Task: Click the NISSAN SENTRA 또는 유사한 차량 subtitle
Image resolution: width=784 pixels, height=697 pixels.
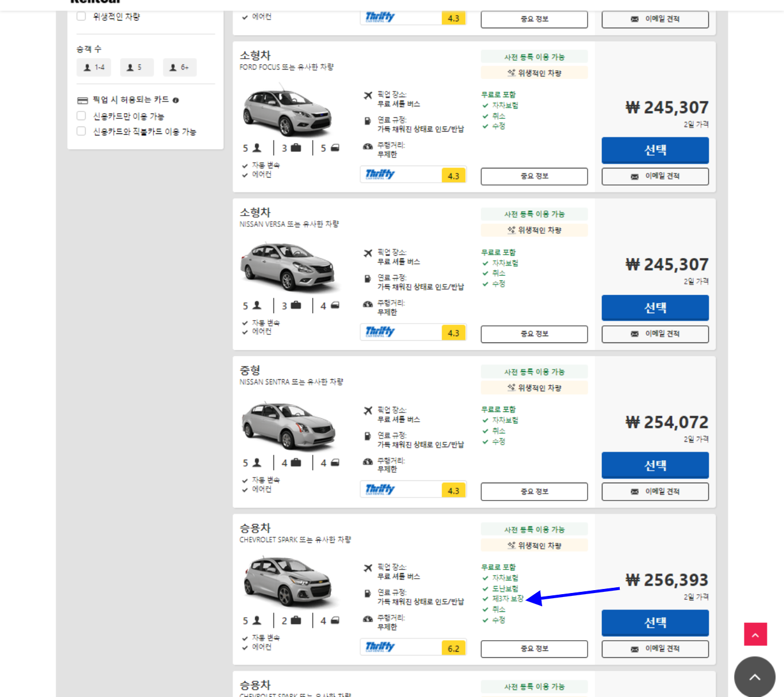Action: tap(291, 382)
